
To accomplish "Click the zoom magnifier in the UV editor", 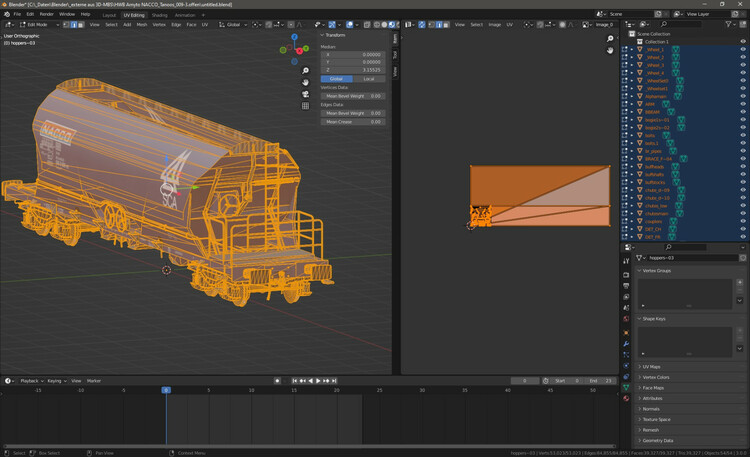I will (610, 39).
